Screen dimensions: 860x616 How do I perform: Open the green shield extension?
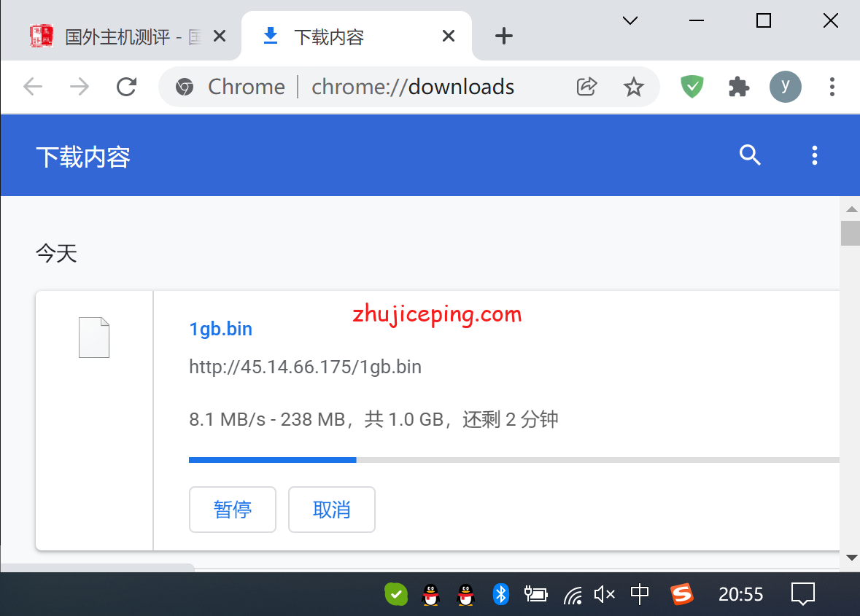[692, 87]
